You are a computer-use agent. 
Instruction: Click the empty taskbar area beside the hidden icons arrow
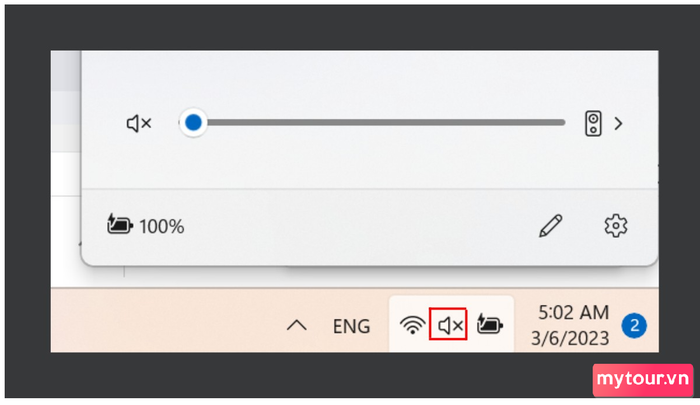[165, 321]
